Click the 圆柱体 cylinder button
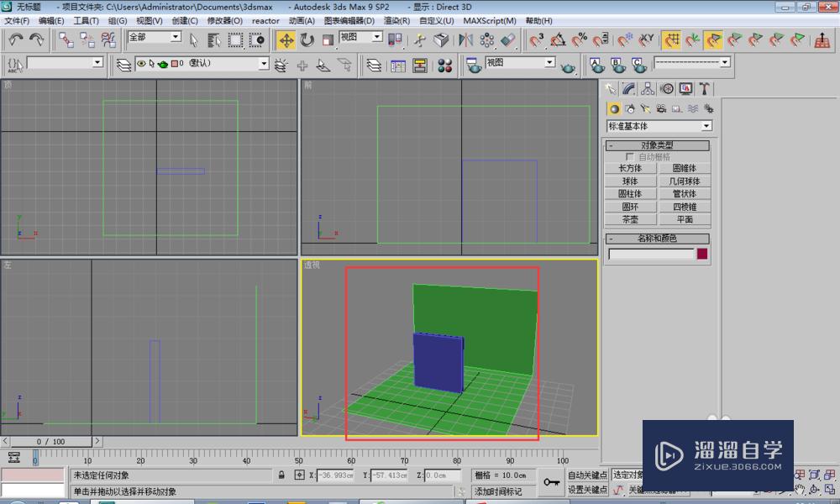840x504 pixels. [631, 194]
